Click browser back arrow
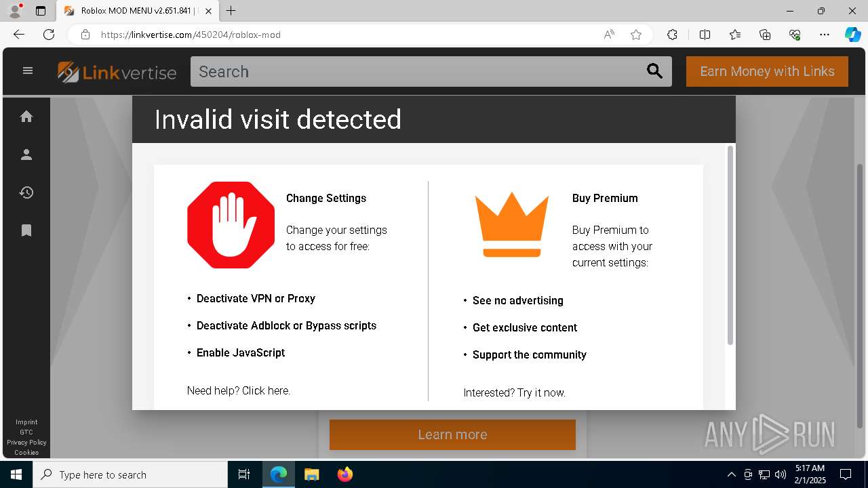 pyautogui.click(x=18, y=35)
